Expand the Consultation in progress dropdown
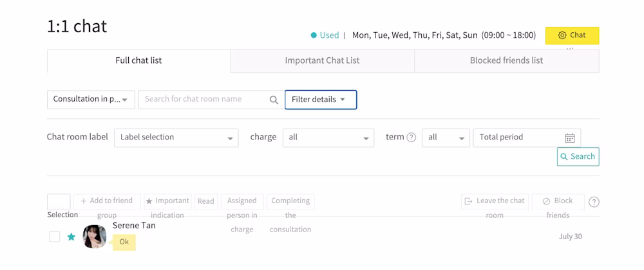This screenshot has width=644, height=270. [91, 100]
